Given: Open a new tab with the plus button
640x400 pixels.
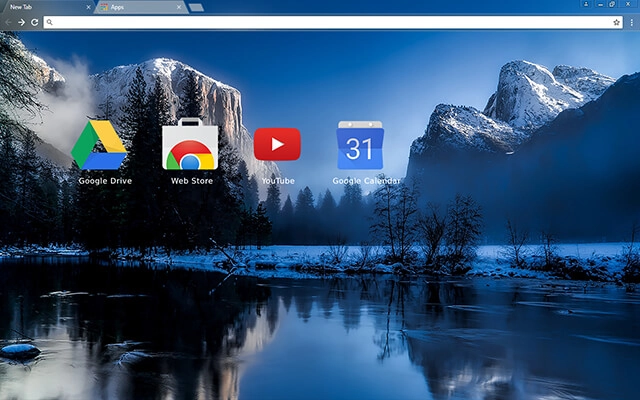Looking at the screenshot, I should (x=196, y=7).
